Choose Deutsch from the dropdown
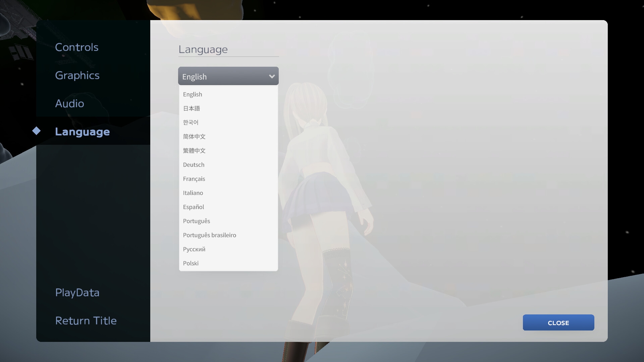Viewport: 644px width, 362px height. [194, 165]
